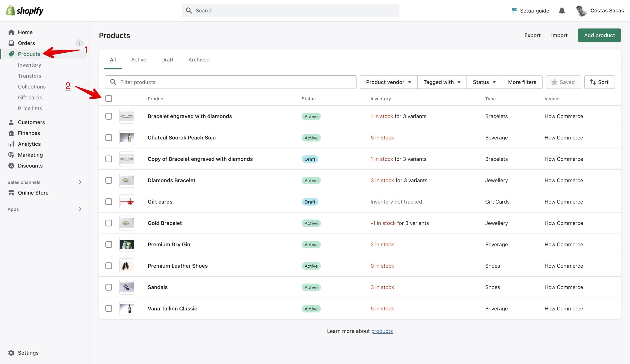Click the Import button

tap(559, 35)
